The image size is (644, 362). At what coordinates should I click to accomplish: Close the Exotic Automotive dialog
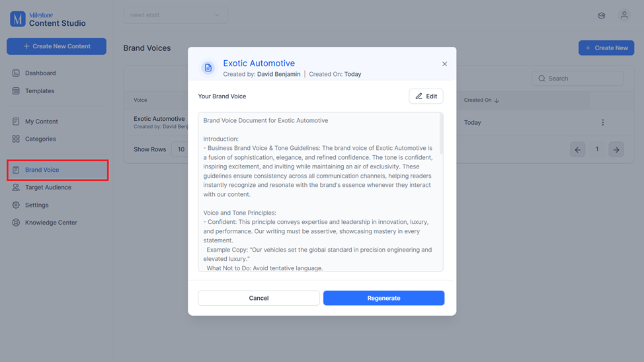pyautogui.click(x=444, y=63)
